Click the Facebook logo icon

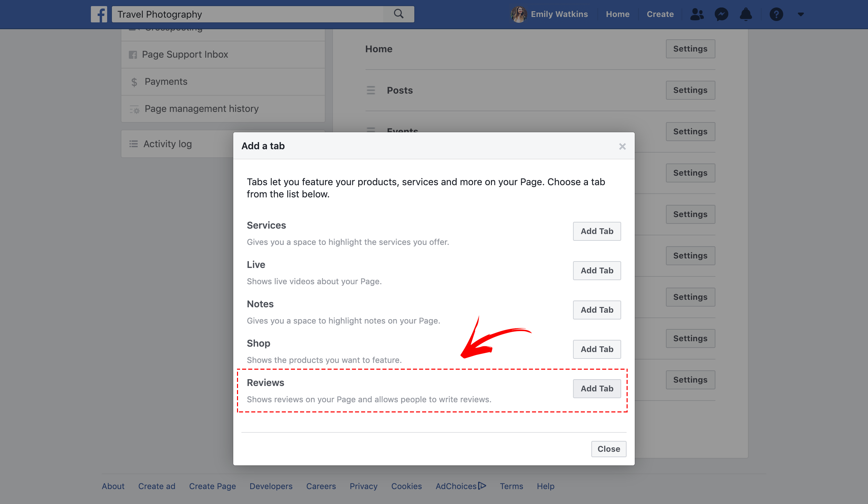[99, 14]
